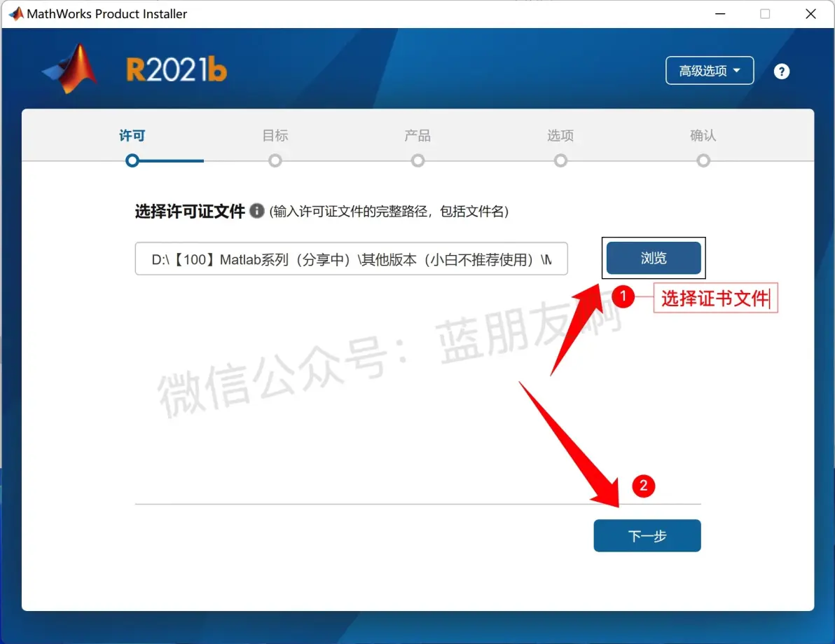Click the 浏览 browse button

click(654, 258)
